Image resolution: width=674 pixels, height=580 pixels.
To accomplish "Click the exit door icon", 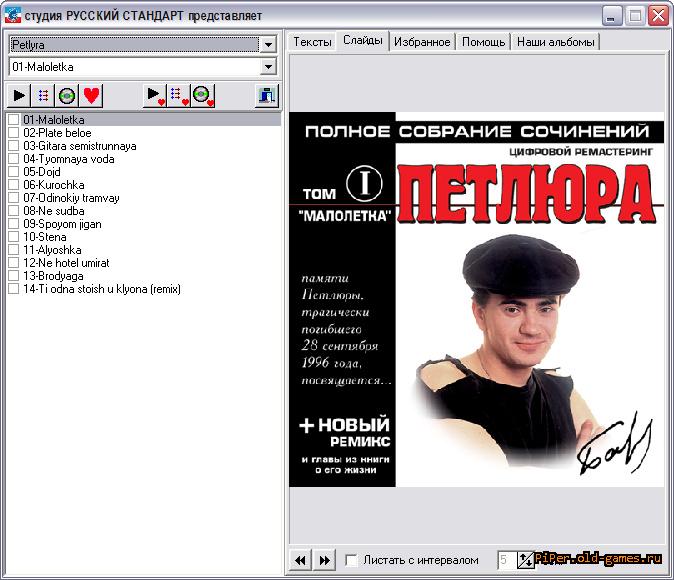I will pyautogui.click(x=267, y=95).
